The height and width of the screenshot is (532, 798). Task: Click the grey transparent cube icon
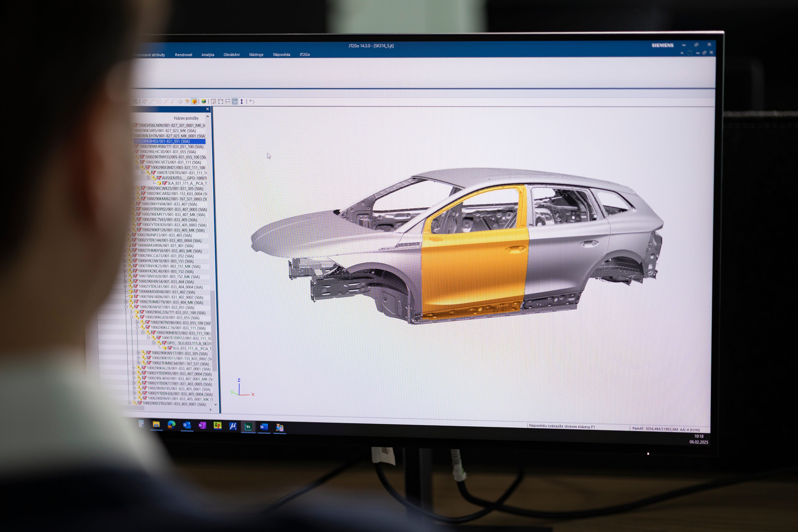click(x=180, y=101)
